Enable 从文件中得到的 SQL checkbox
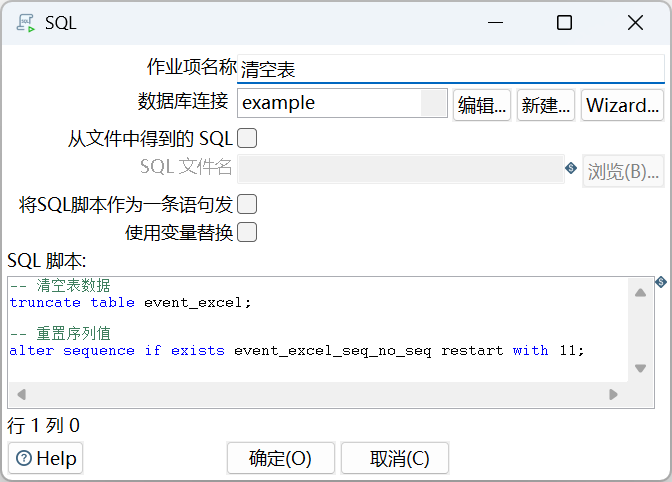Image resolution: width=672 pixels, height=482 pixels. click(x=247, y=138)
